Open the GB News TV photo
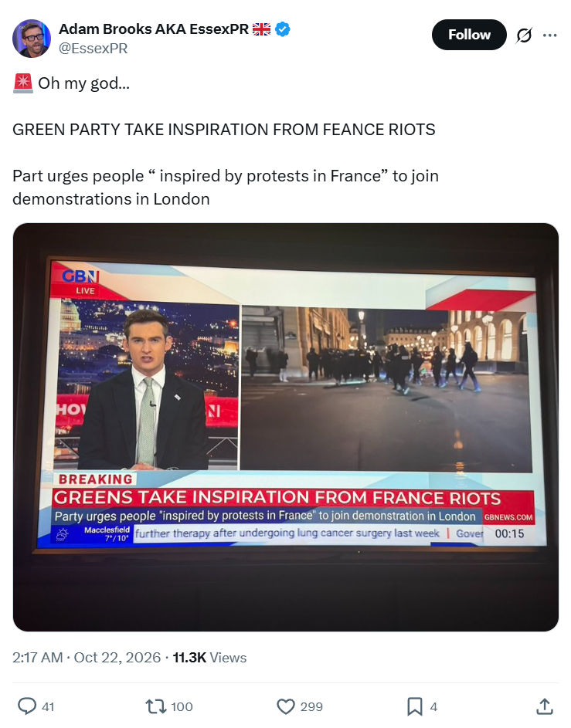571x728 pixels. 286,427
